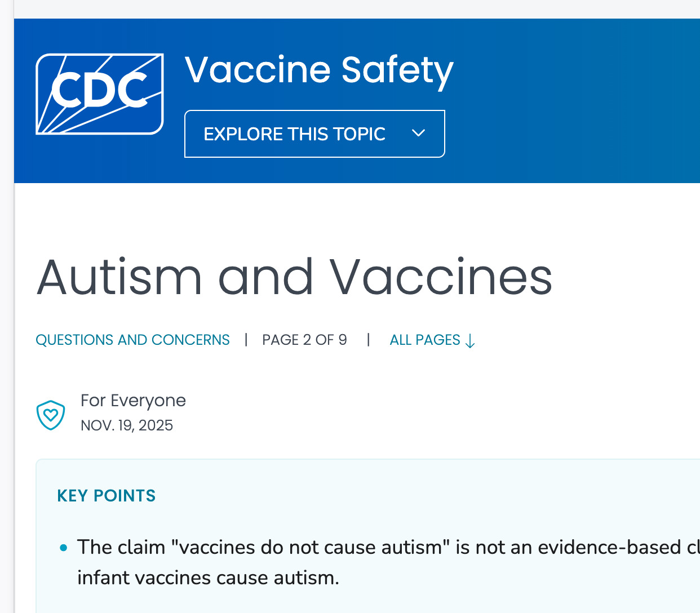Click the Page 2 of 9 indicator
The width and height of the screenshot is (700, 613).
click(304, 340)
